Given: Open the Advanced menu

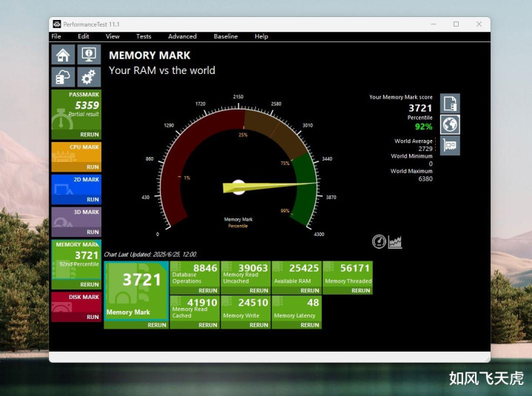Looking at the screenshot, I should 182,36.
